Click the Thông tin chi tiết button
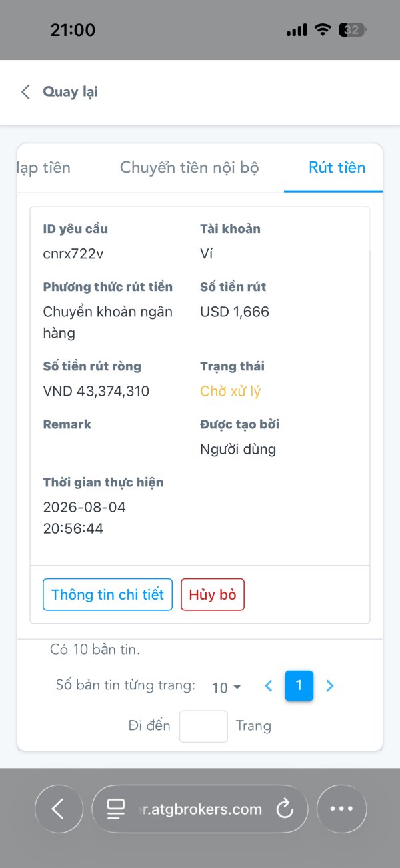Viewport: 400px width, 868px height. pyautogui.click(x=107, y=594)
